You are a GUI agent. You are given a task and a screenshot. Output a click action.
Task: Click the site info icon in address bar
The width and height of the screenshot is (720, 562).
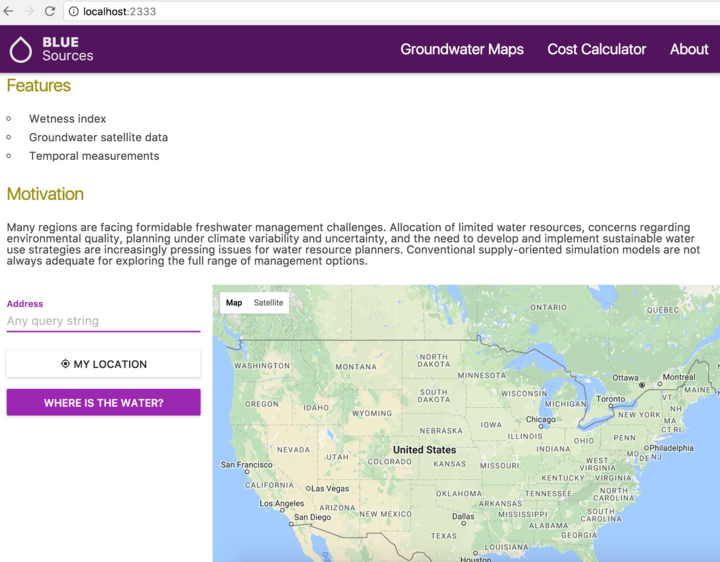point(73,11)
